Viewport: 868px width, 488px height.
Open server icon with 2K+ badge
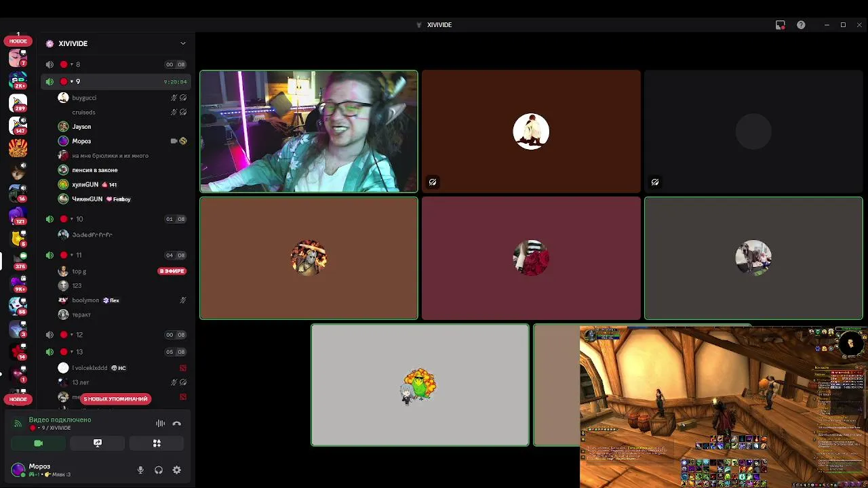(x=18, y=81)
